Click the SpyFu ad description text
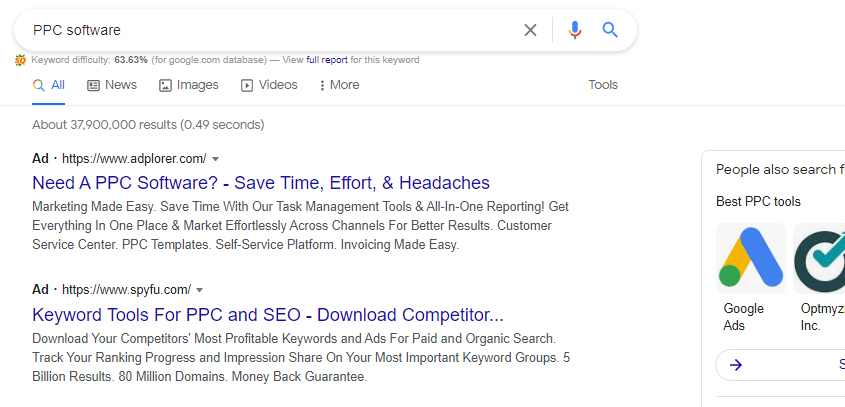The height and width of the screenshot is (407, 845). 301,358
